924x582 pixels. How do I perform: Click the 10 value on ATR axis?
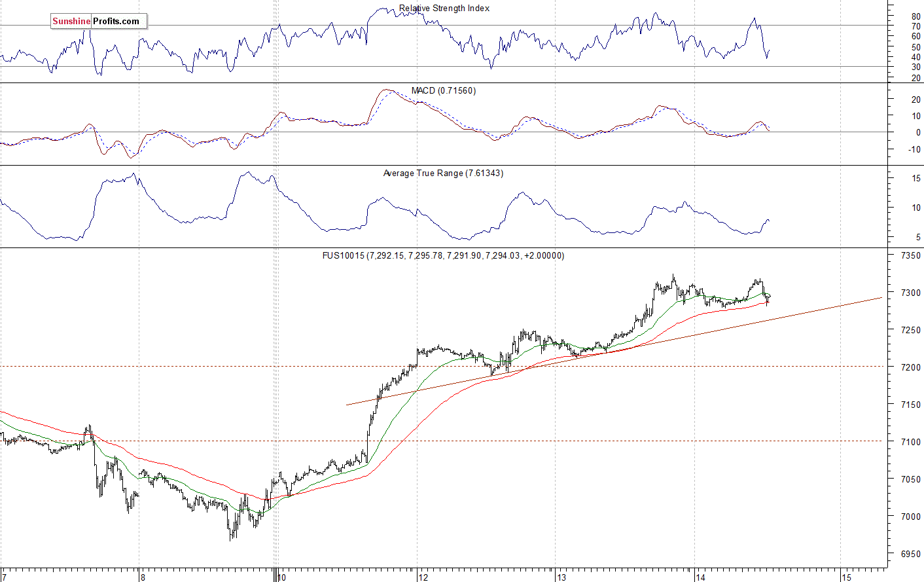(916, 208)
